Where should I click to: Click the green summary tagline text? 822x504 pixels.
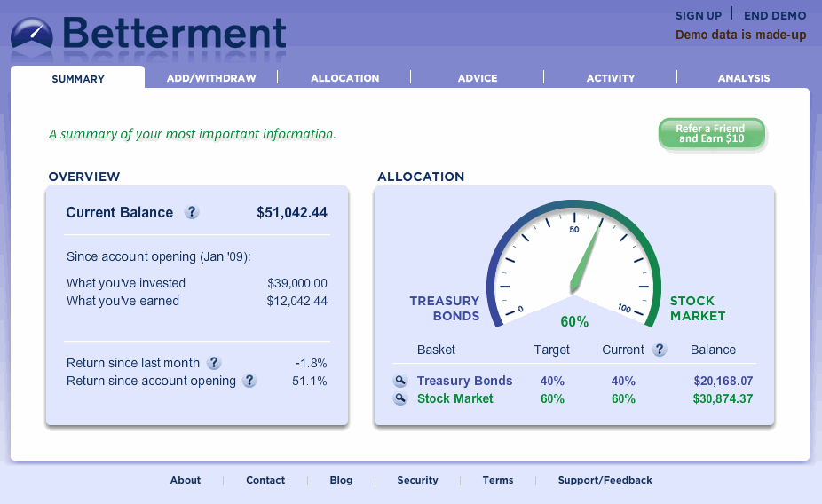193,134
